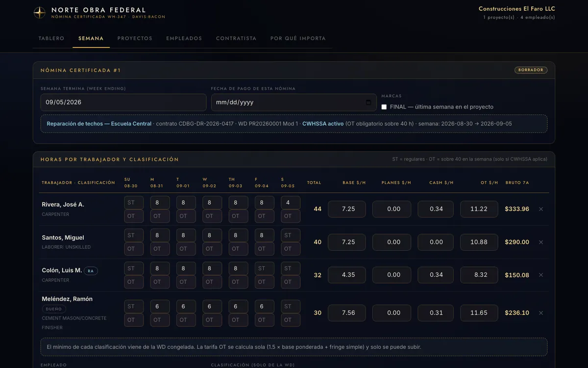
Task: Click the Norte Obra Federal compass logo
Action: (x=40, y=13)
